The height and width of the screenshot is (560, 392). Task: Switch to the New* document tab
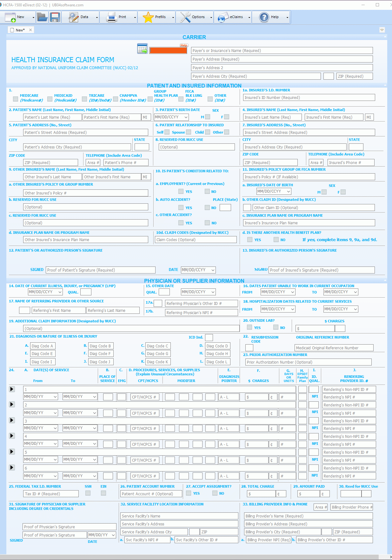20,30
